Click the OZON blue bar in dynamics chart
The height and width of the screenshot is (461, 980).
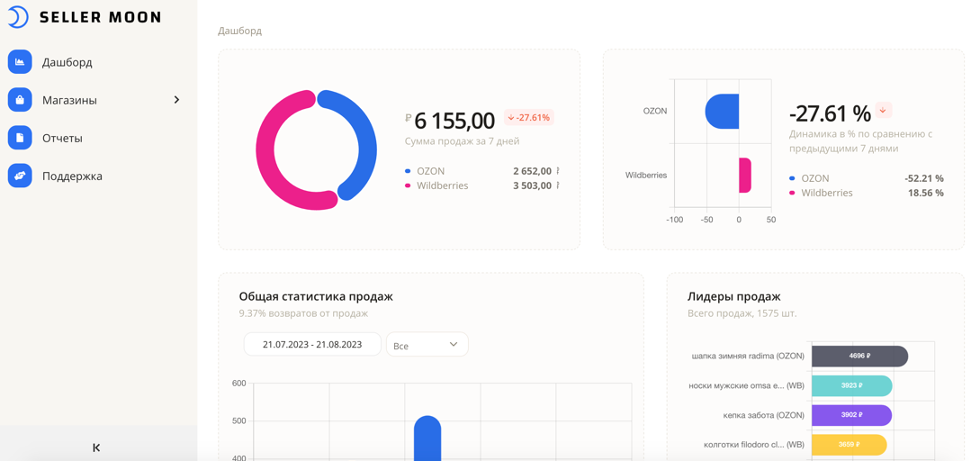point(722,112)
